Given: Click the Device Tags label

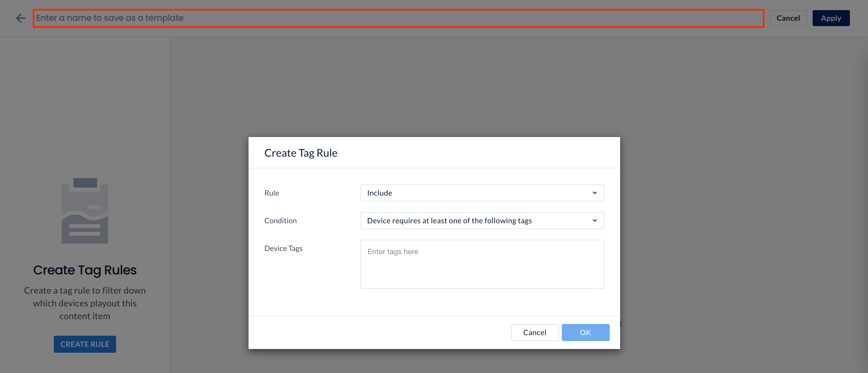Looking at the screenshot, I should [x=283, y=249].
